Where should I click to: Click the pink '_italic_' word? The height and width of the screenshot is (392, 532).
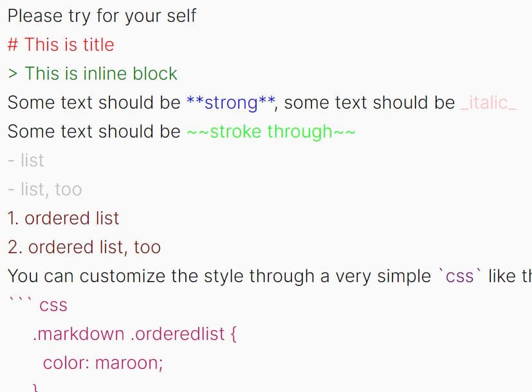pos(488,103)
